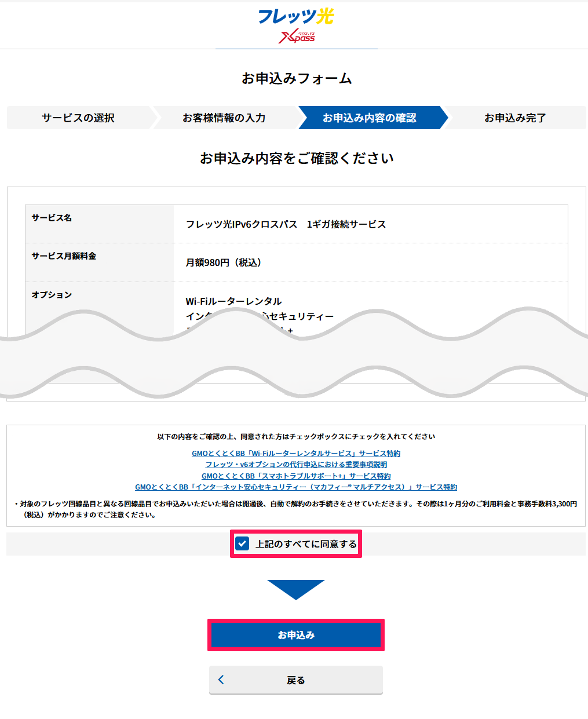Click the 対象のフレッツ回線品目 notice text
This screenshot has width=588, height=719.
coord(296,509)
